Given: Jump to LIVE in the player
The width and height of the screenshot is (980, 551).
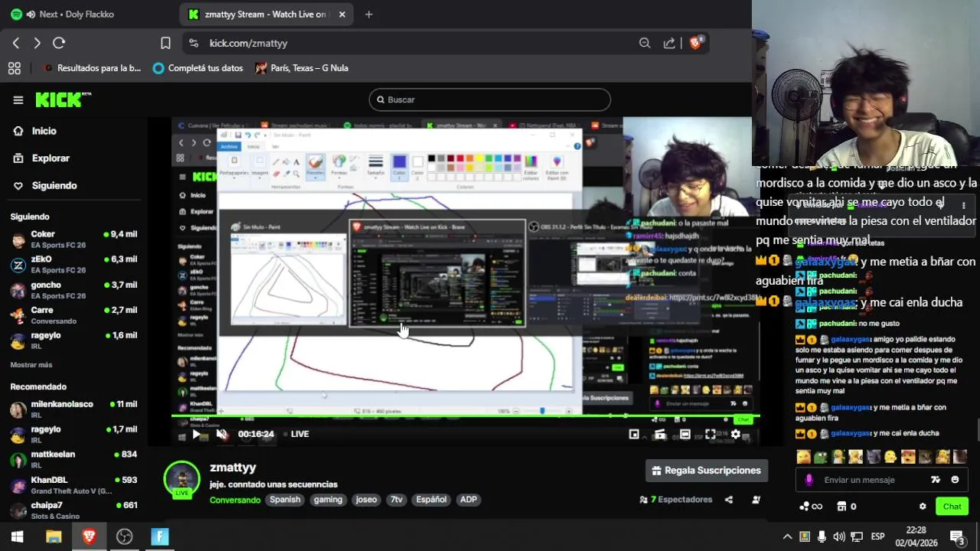Looking at the screenshot, I should pyautogui.click(x=296, y=434).
